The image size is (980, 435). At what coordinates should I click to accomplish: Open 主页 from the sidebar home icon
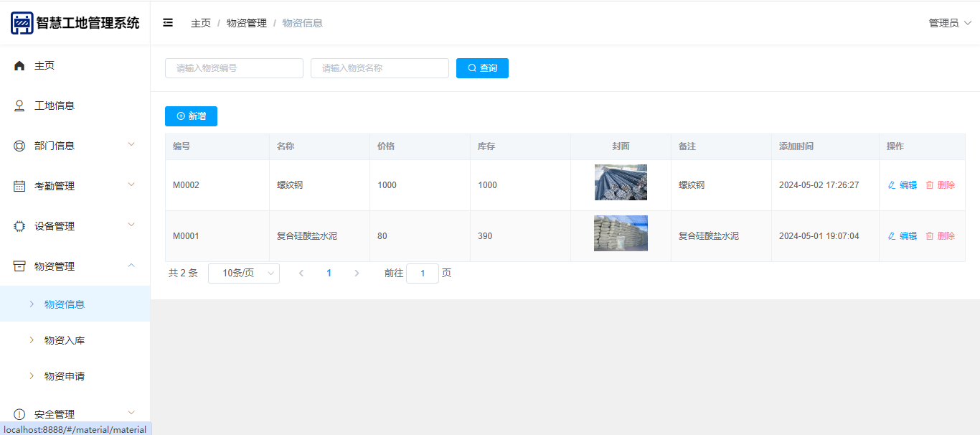[x=19, y=65]
